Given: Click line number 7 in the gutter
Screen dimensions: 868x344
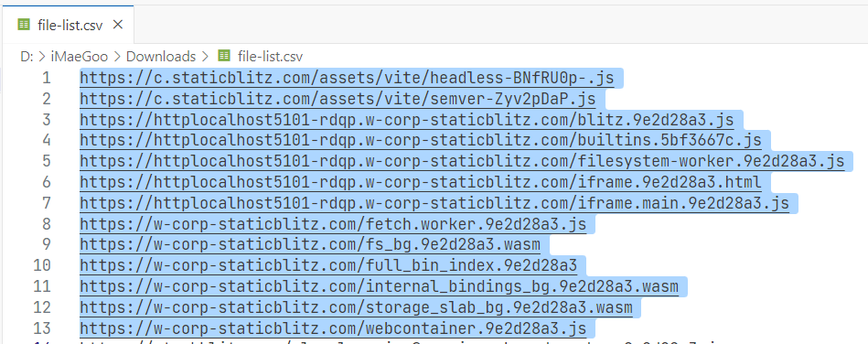Looking at the screenshot, I should point(46,203).
